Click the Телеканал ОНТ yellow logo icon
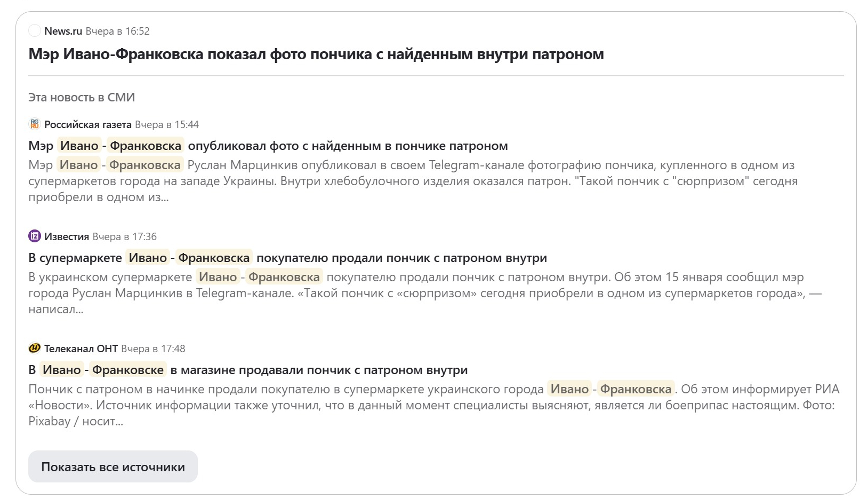 (x=35, y=348)
